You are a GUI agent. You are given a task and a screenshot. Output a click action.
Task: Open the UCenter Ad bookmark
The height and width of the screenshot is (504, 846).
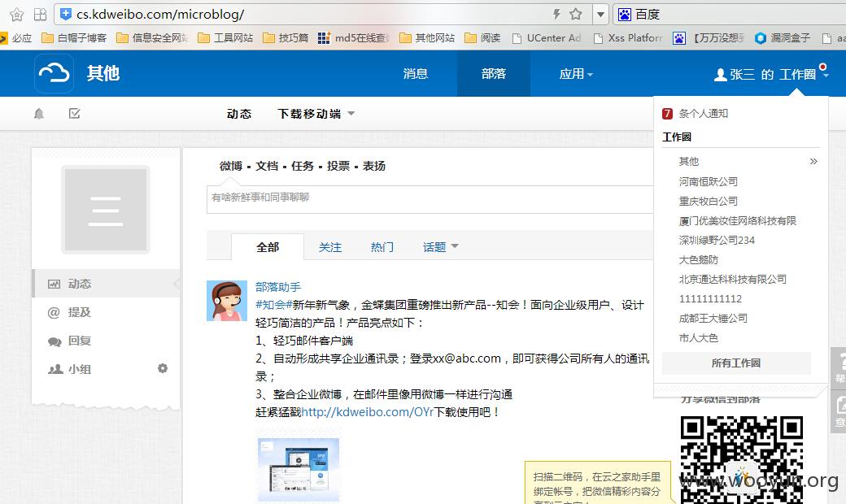(x=546, y=37)
